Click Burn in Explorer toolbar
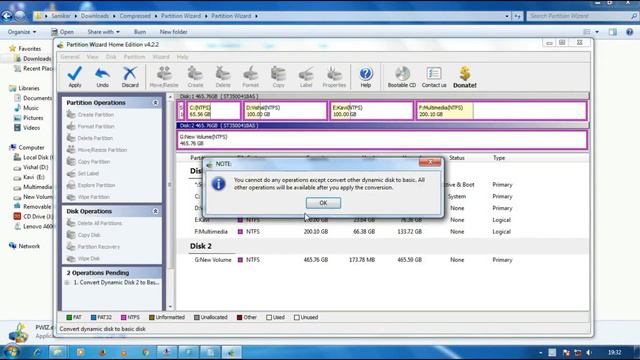 coord(140,32)
